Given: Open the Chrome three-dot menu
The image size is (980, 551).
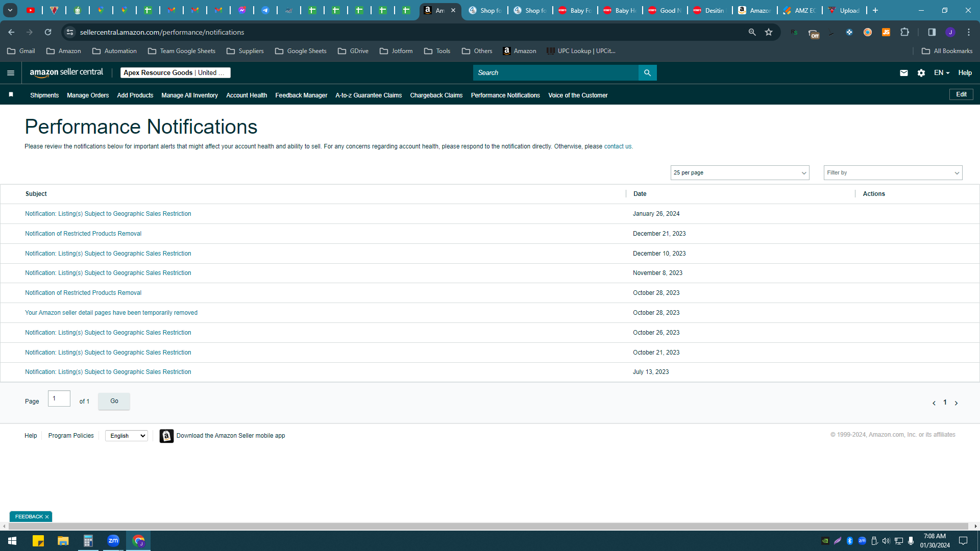Looking at the screenshot, I should (969, 32).
